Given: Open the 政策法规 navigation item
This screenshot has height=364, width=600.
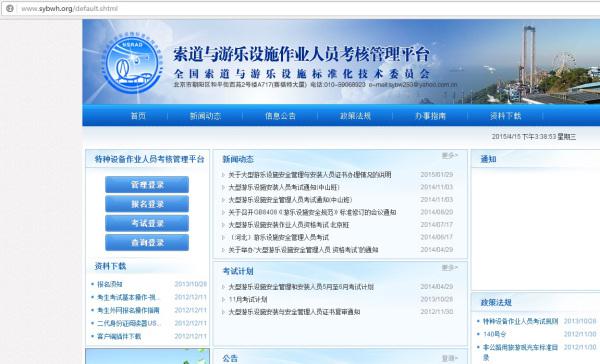Looking at the screenshot, I should [x=355, y=116].
